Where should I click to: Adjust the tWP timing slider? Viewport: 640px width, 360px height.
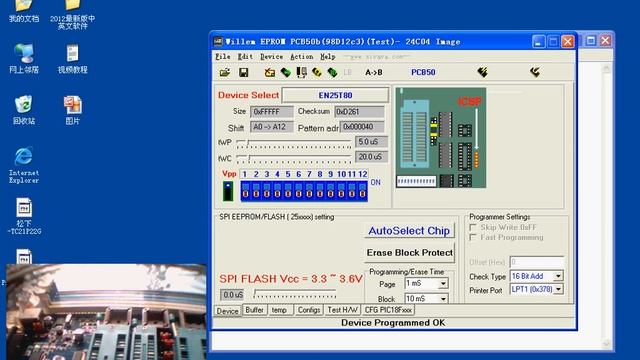(x=293, y=143)
